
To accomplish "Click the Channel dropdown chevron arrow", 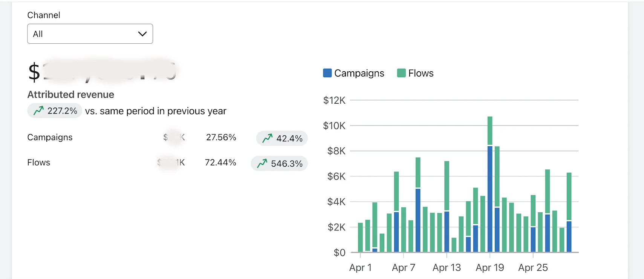I will pyautogui.click(x=142, y=34).
